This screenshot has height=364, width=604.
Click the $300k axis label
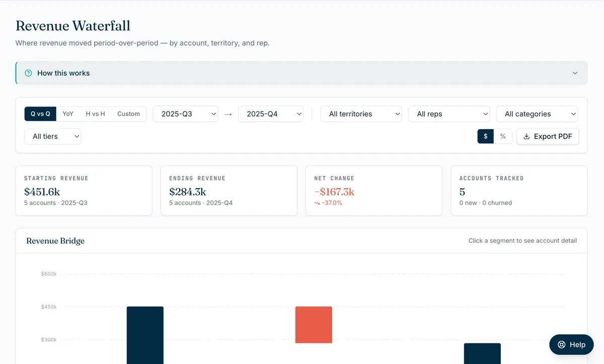[x=49, y=340]
